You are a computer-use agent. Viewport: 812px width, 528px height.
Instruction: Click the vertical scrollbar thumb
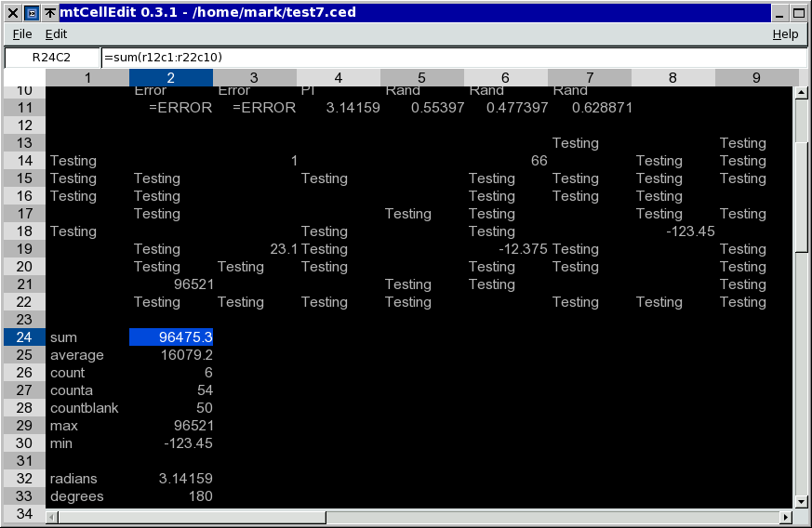click(800, 195)
